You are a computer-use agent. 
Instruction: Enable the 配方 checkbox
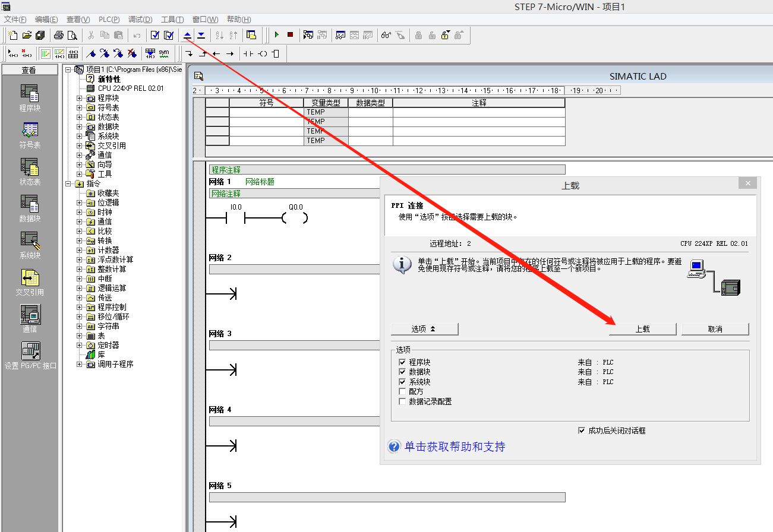click(402, 392)
